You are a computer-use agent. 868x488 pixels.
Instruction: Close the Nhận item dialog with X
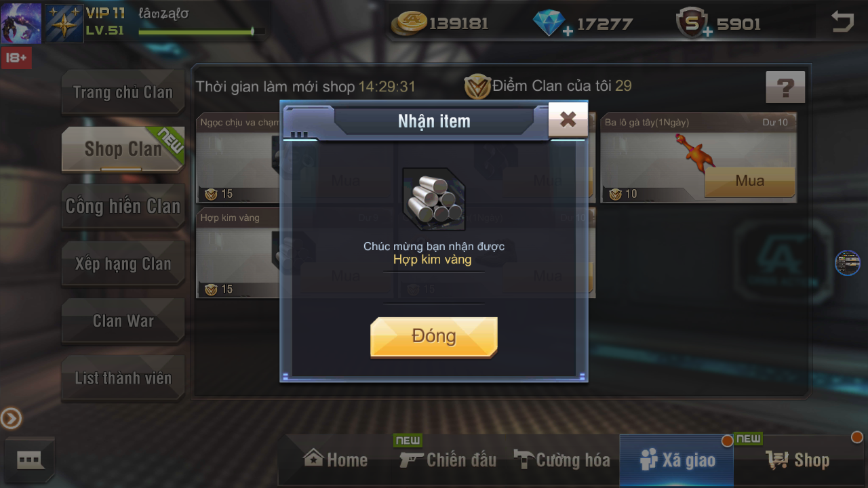point(568,120)
